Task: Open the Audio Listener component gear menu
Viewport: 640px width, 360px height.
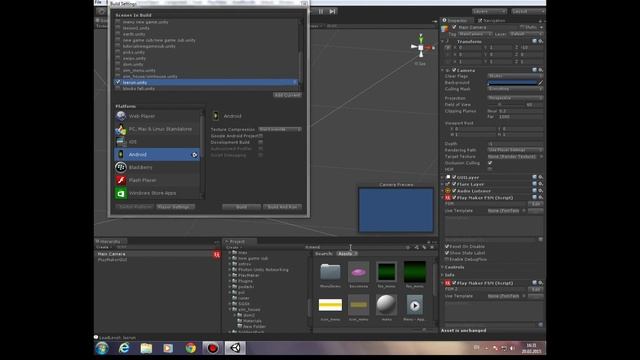Action: point(541,191)
